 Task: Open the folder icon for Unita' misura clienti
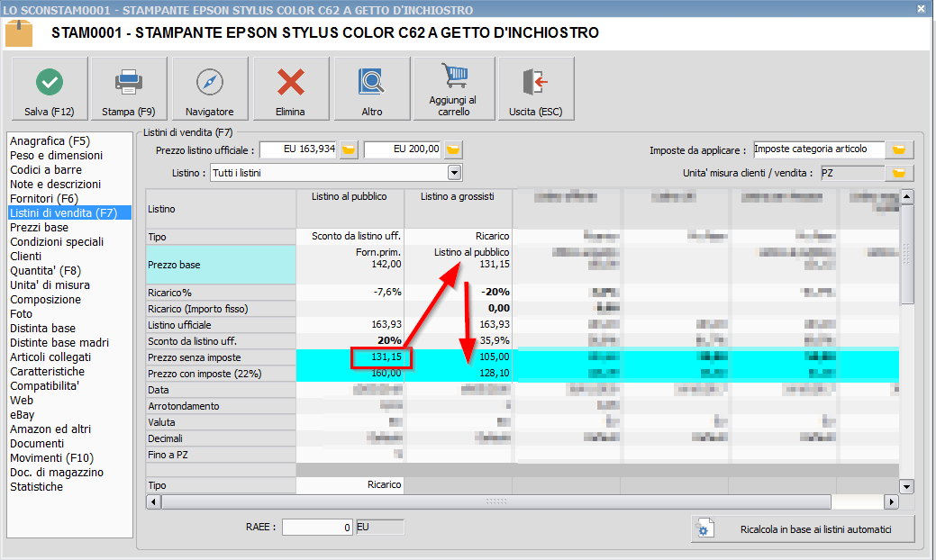pos(899,173)
